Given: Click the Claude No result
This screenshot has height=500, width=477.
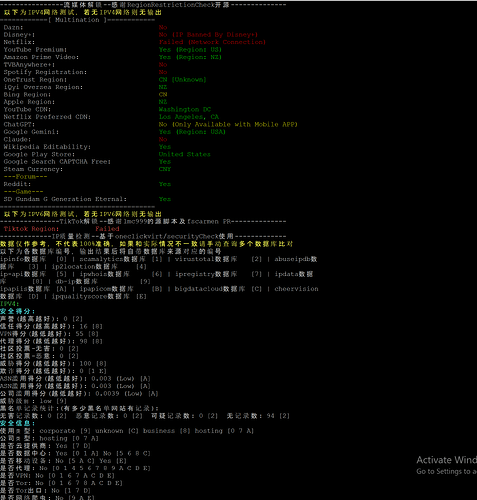Looking at the screenshot, I should [x=163, y=139].
